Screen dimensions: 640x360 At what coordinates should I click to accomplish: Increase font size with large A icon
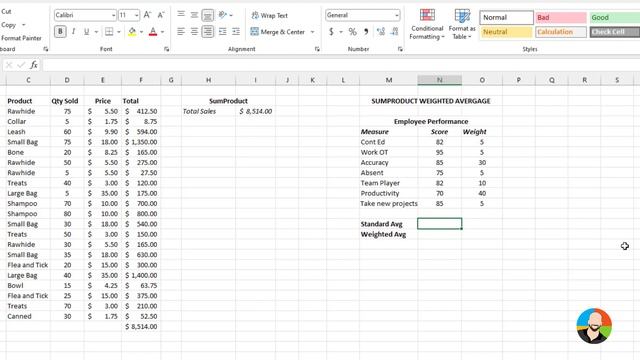point(147,15)
